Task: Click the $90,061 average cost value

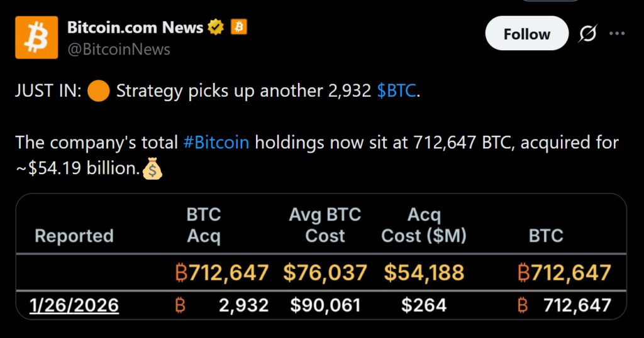Action: [x=325, y=305]
